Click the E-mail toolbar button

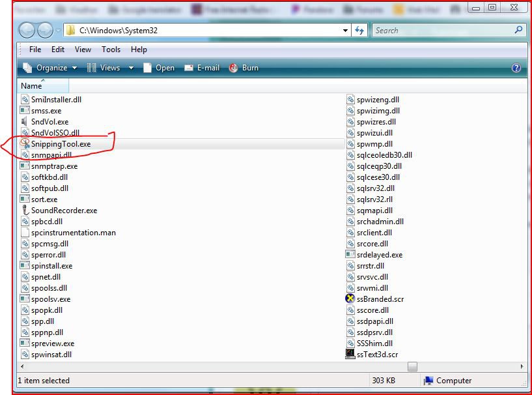point(202,68)
